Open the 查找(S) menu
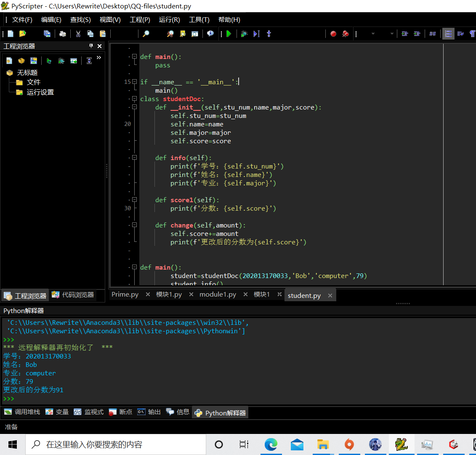This screenshot has height=455, width=476. [80, 20]
